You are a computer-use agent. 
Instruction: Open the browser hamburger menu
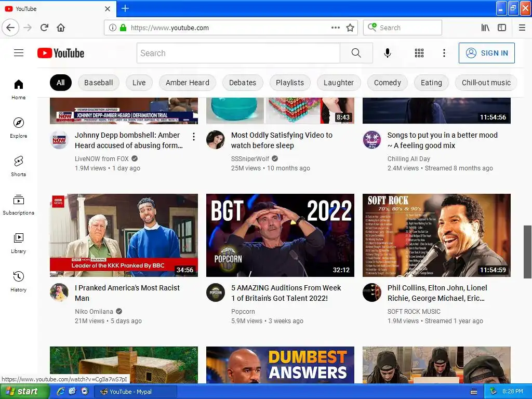522,28
